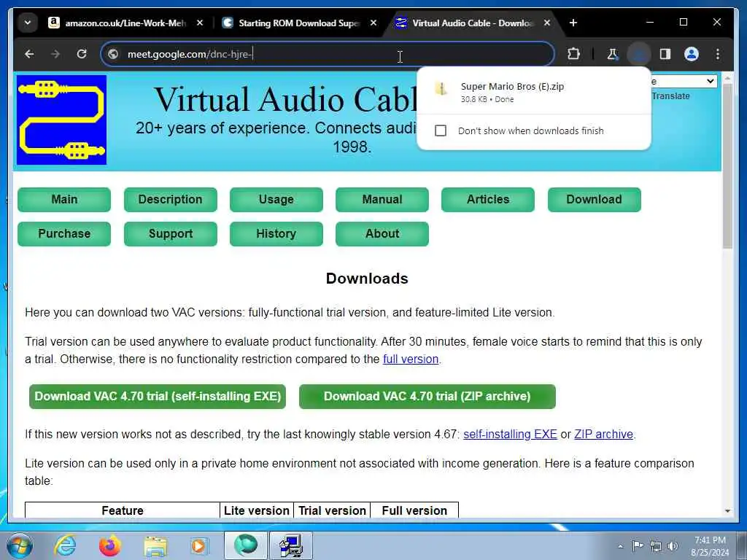Click the Translate label
This screenshot has height=560, width=747.
670,96
